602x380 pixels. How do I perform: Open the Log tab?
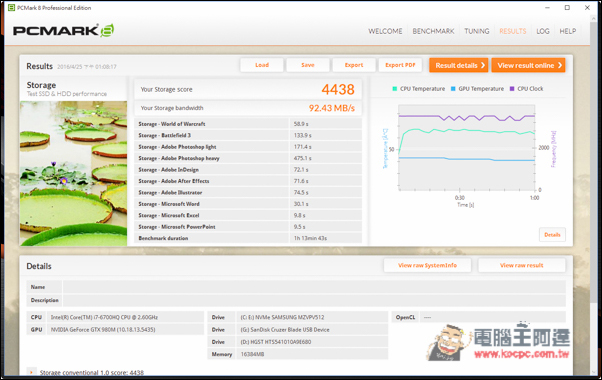pos(543,31)
